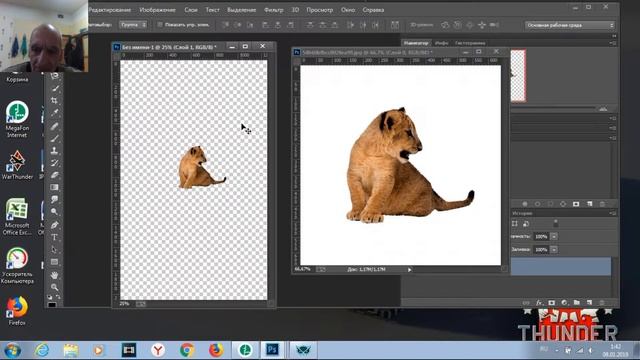Select the Pen tool

(54, 224)
